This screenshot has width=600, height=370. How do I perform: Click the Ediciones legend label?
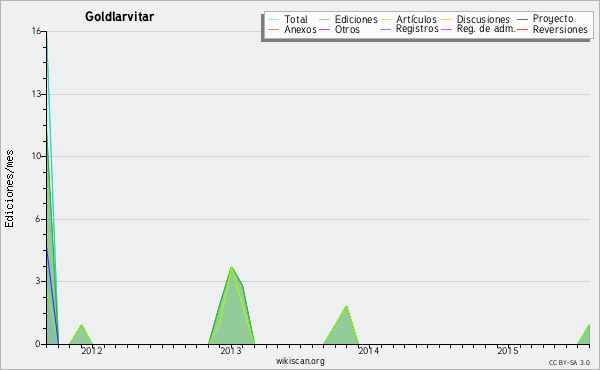(x=356, y=19)
